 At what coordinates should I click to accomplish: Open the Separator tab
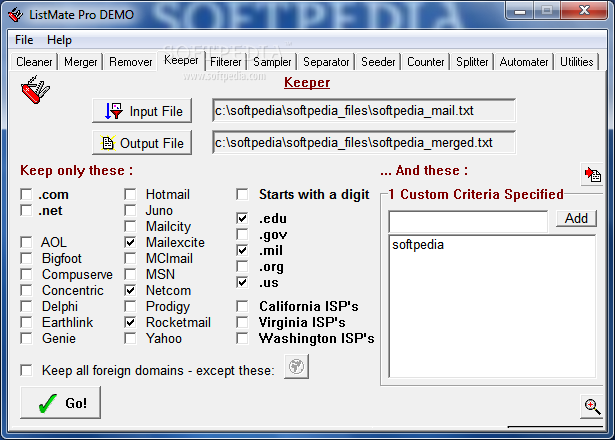[326, 62]
